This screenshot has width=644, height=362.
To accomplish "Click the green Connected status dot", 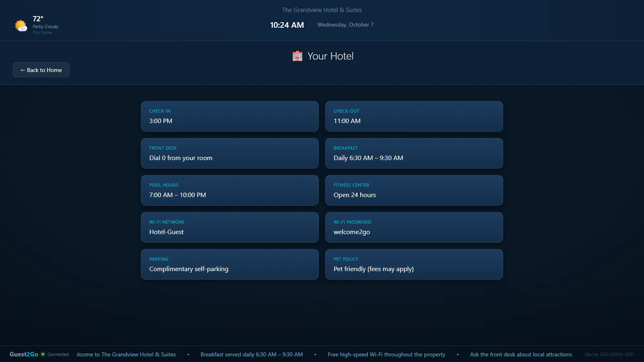I will tap(43, 354).
